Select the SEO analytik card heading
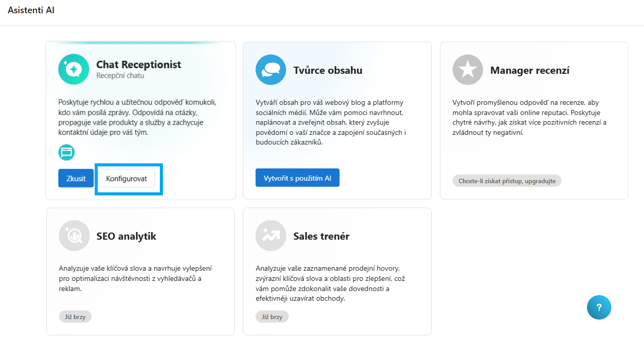This screenshot has height=346, width=644. (126, 236)
